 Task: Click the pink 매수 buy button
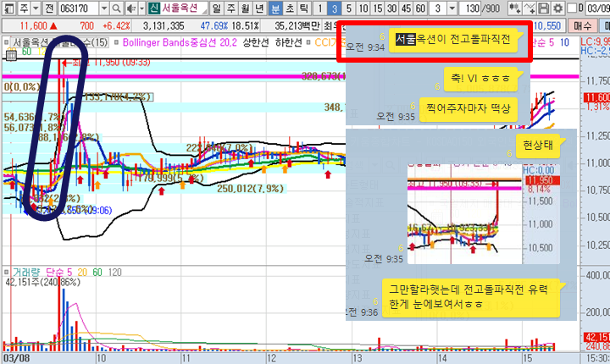582,26
